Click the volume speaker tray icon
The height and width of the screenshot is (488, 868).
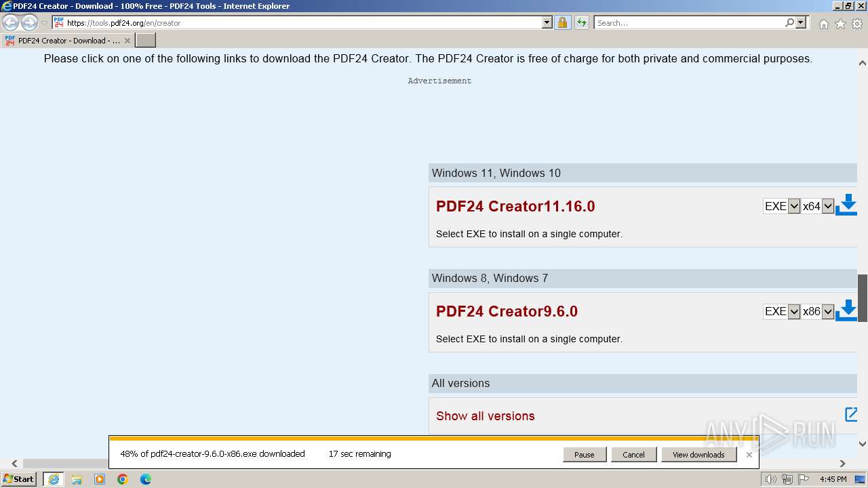[x=770, y=479]
